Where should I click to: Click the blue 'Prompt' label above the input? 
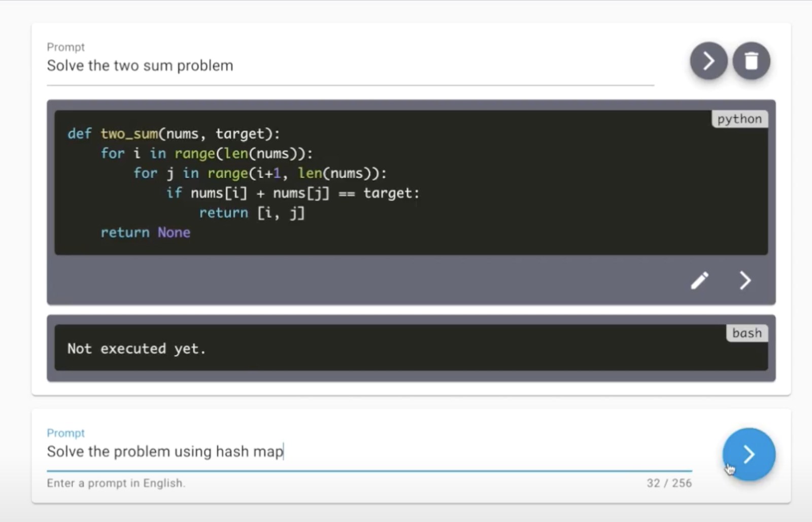pyautogui.click(x=65, y=433)
